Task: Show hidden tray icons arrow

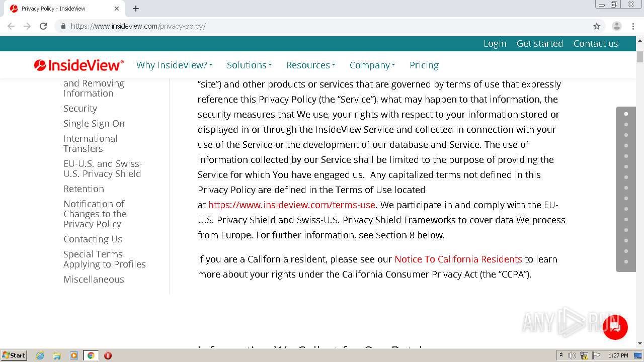Action: pos(561,355)
